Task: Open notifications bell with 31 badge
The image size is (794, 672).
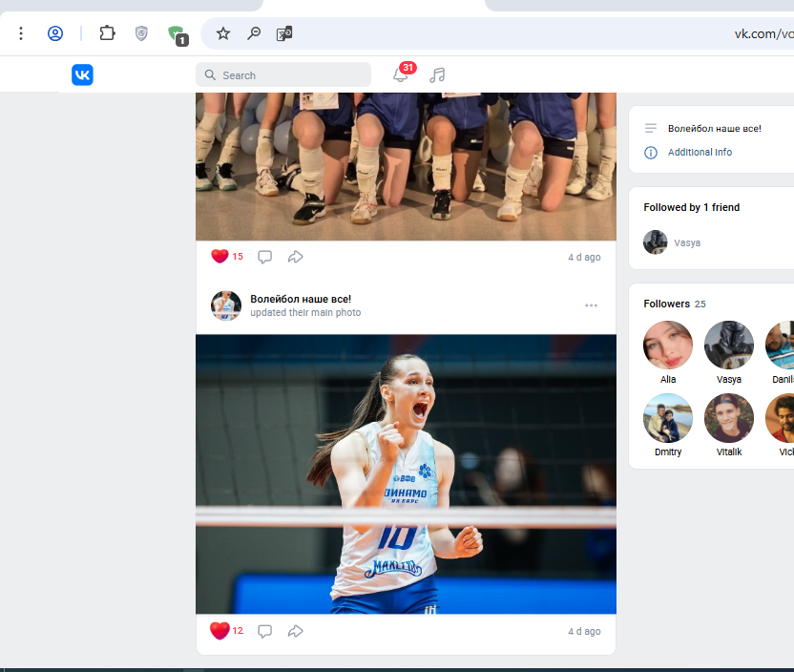Action: point(403,73)
